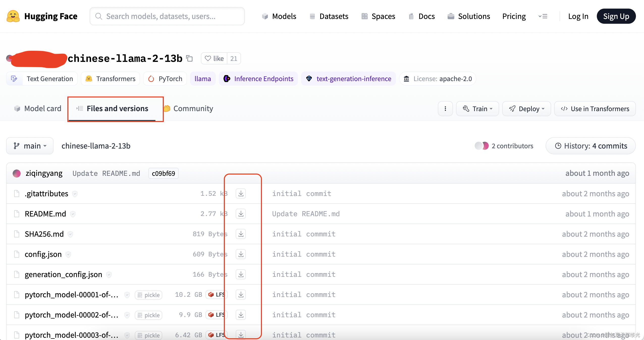
Task: Click the llama tag
Action: point(203,79)
